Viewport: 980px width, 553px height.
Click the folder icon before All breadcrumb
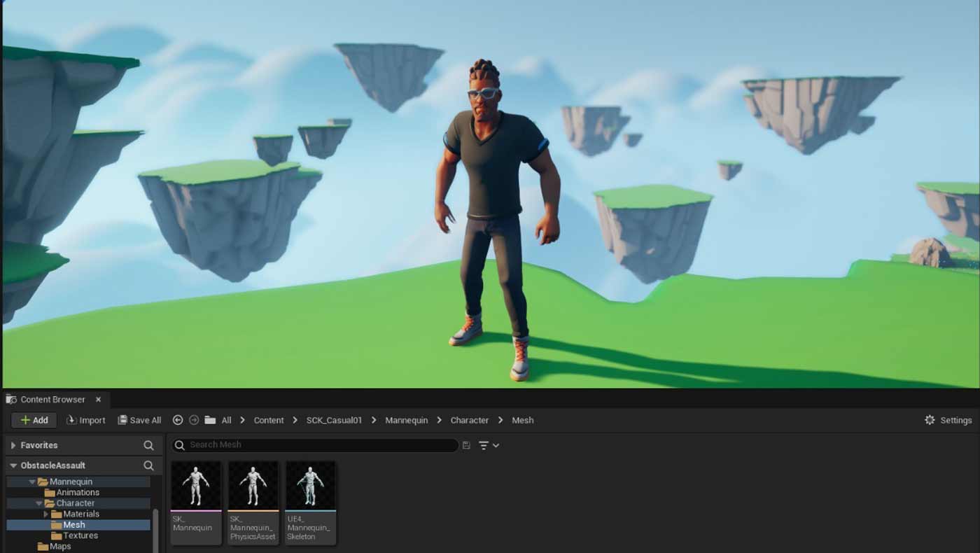pyautogui.click(x=210, y=420)
